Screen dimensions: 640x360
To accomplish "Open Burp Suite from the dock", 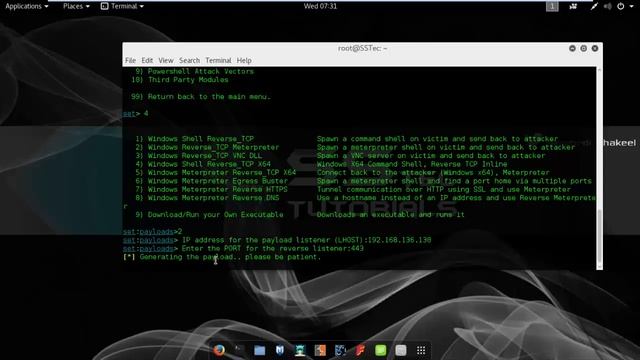I will tap(320, 350).
